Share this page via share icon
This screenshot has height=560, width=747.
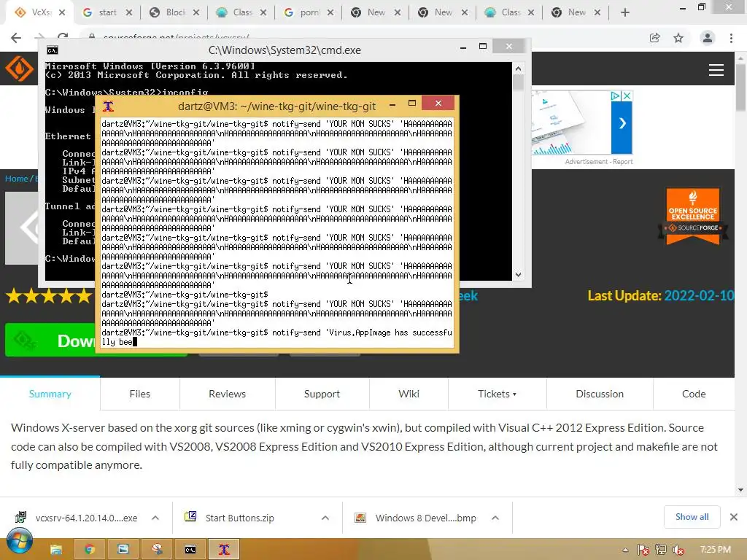[x=655, y=38]
